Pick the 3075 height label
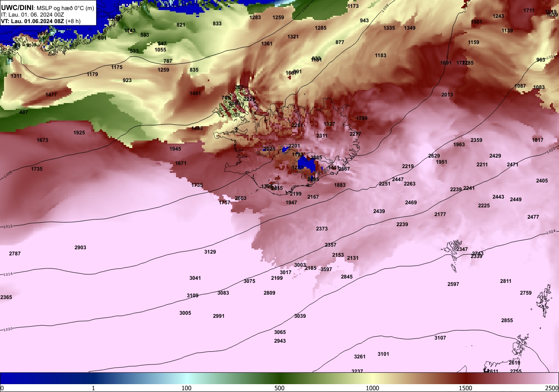 click(x=249, y=281)
